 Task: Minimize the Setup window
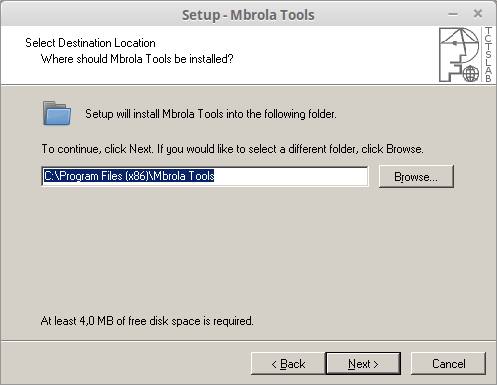[453, 14]
